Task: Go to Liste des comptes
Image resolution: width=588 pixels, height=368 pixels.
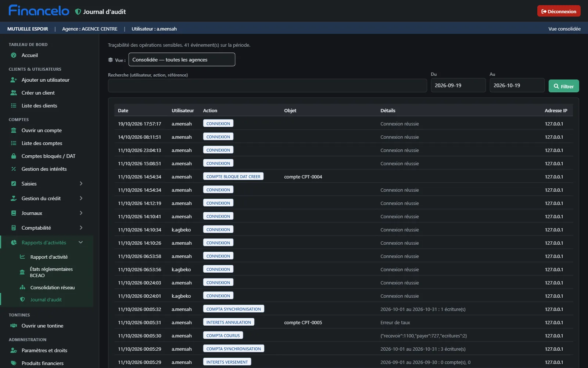Action: [x=42, y=143]
